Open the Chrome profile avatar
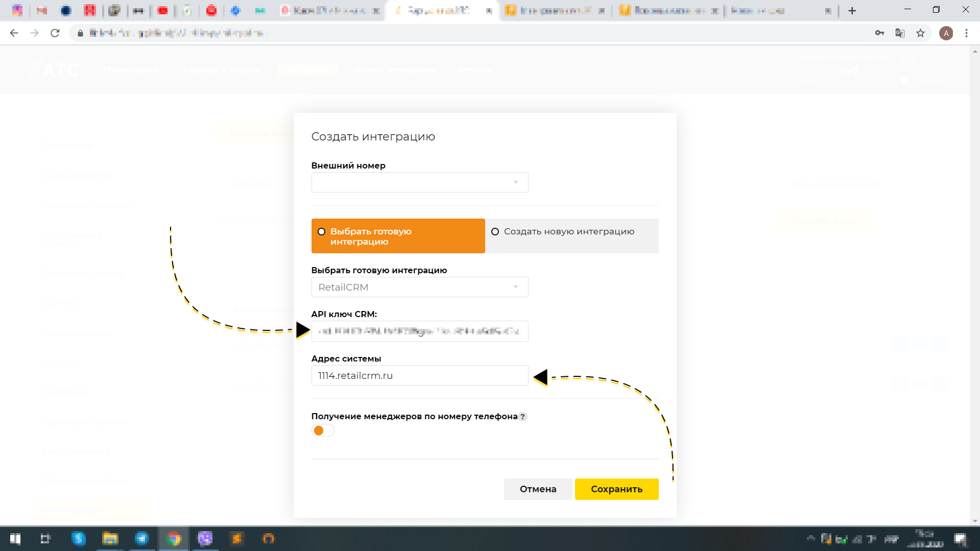 click(x=947, y=33)
